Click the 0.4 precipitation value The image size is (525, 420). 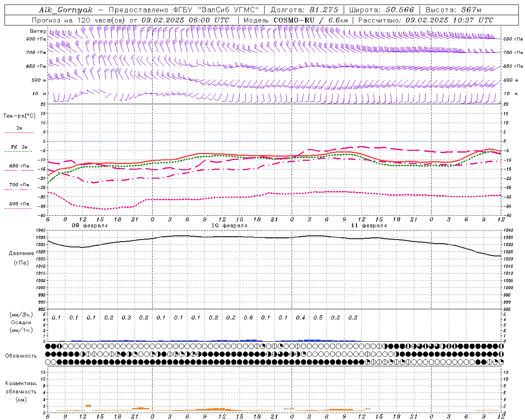coord(301,317)
